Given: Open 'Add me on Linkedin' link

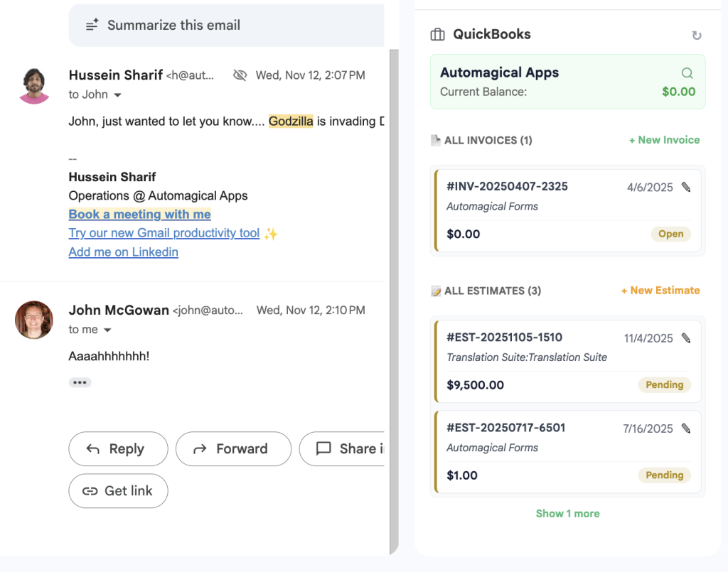Looking at the screenshot, I should pos(123,252).
